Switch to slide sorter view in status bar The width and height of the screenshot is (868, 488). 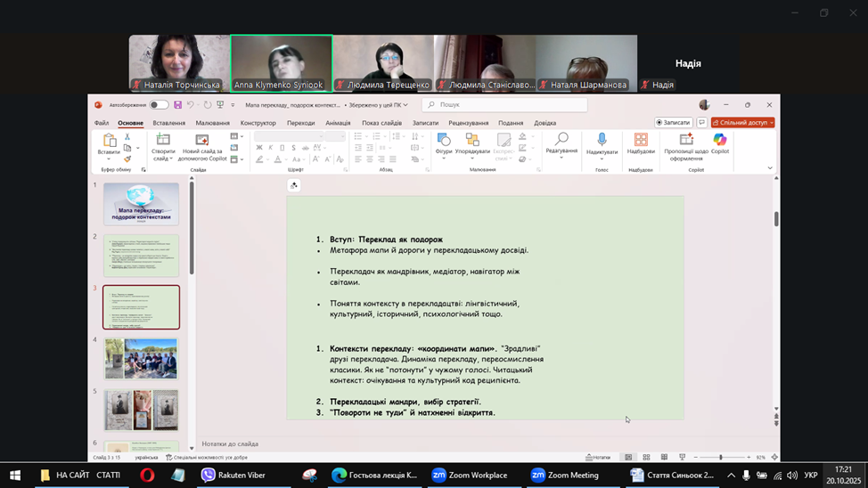pyautogui.click(x=646, y=457)
